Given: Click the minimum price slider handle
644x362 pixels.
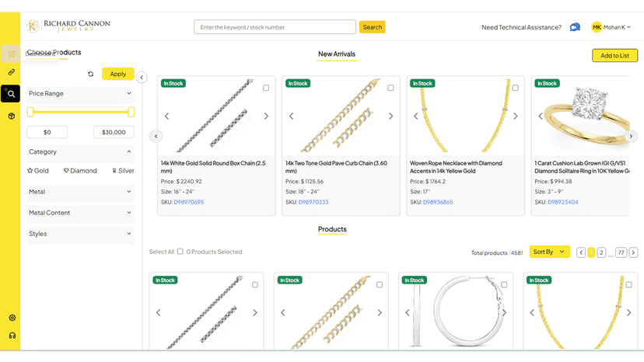Looking at the screenshot, I should point(30,112).
